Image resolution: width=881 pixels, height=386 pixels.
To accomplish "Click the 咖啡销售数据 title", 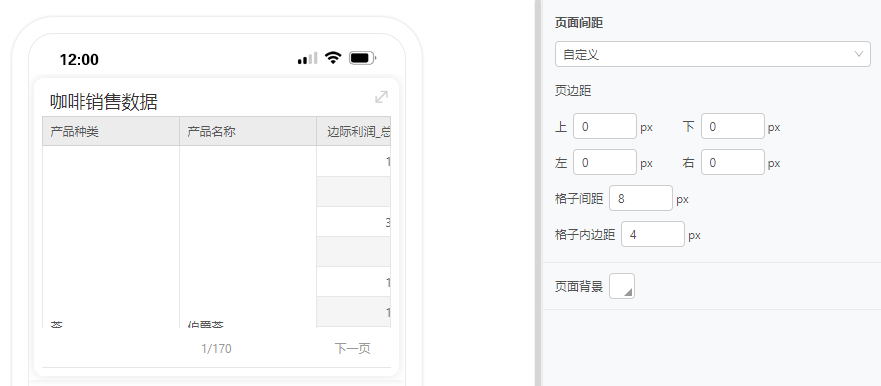I will pos(104,102).
